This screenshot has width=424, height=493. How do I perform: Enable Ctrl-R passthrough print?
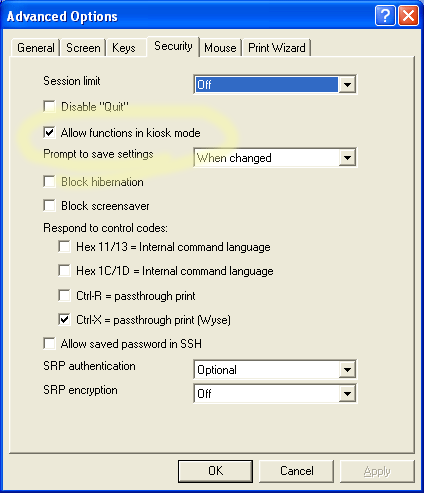(64, 296)
